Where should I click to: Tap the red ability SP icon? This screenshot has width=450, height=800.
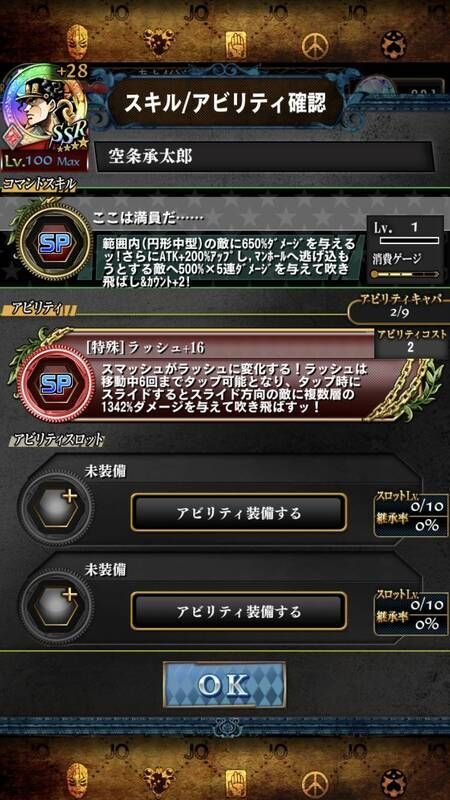point(56,382)
